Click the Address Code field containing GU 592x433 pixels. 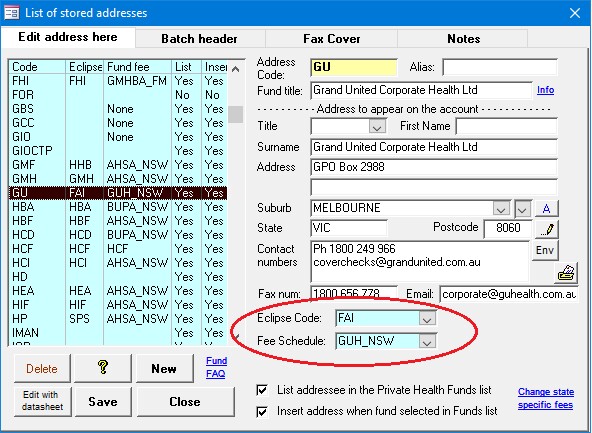coord(354,67)
